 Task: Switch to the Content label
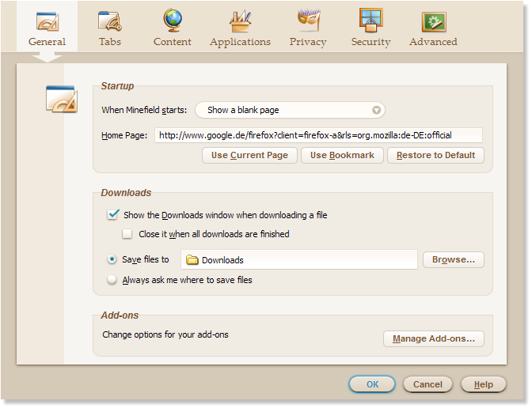point(173,42)
